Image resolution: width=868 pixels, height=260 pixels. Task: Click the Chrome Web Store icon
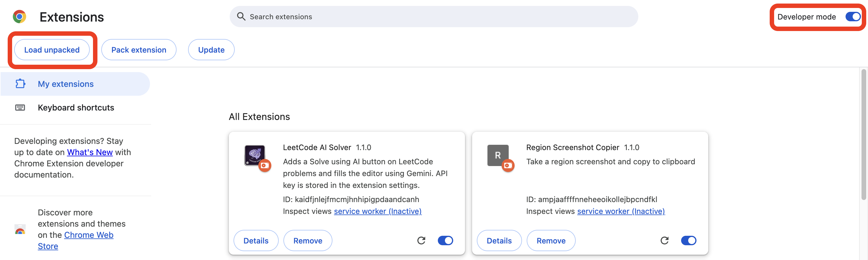pos(20,229)
